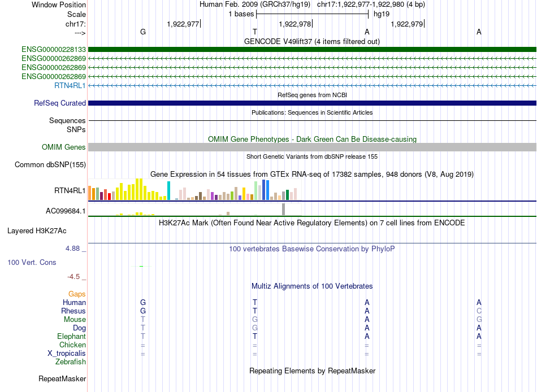537x392 pixels.
Task: Click the RepeatMasker track label
Action: pos(62,379)
